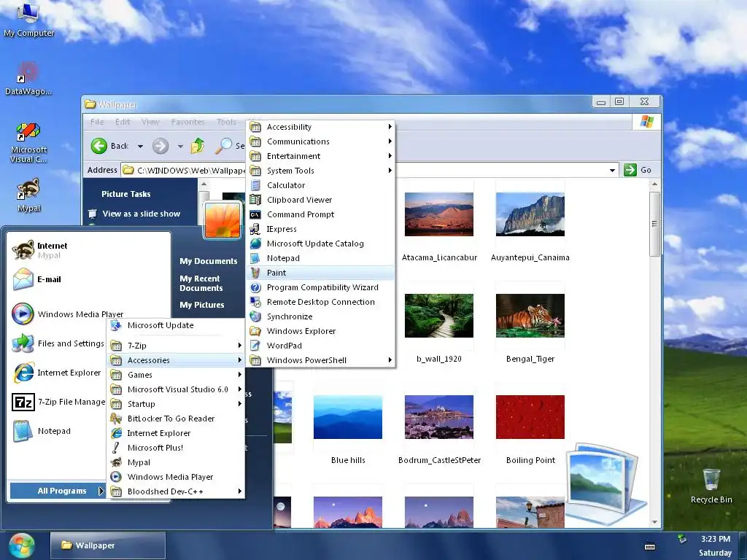747x560 pixels.
Task: Open Back button history dropdown arrow
Action: point(141,146)
